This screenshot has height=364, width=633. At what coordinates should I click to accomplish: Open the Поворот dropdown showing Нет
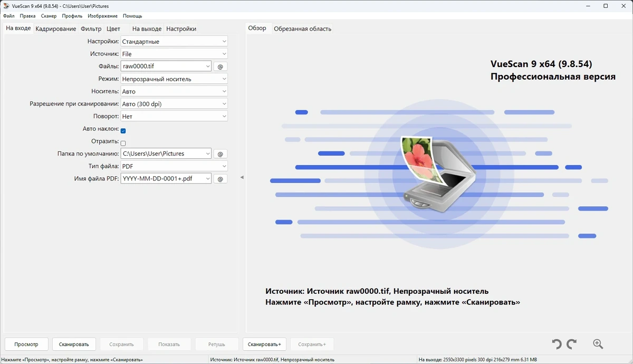[174, 116]
